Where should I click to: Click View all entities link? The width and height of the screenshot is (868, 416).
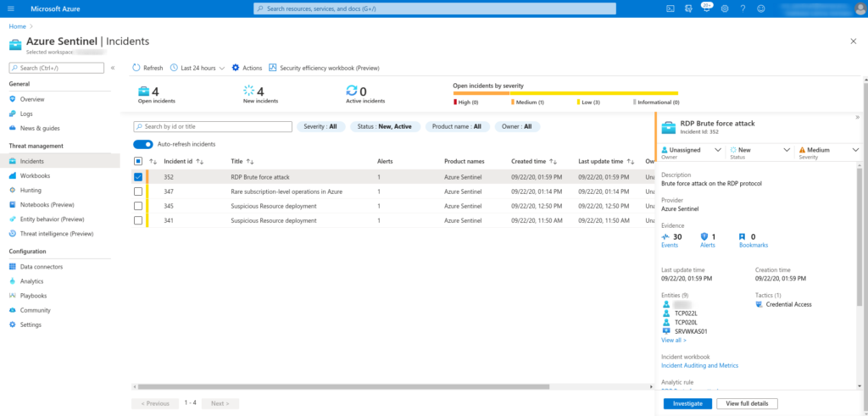674,341
